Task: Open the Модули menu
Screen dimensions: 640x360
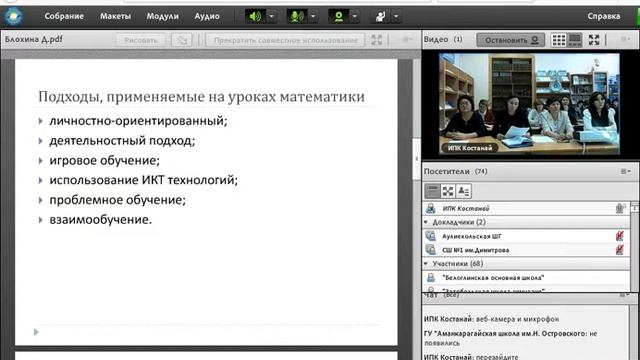Action: click(x=162, y=16)
